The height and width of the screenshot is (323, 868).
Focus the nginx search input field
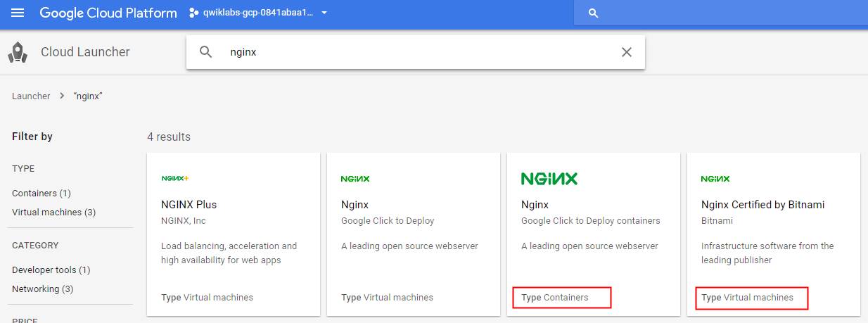click(415, 52)
